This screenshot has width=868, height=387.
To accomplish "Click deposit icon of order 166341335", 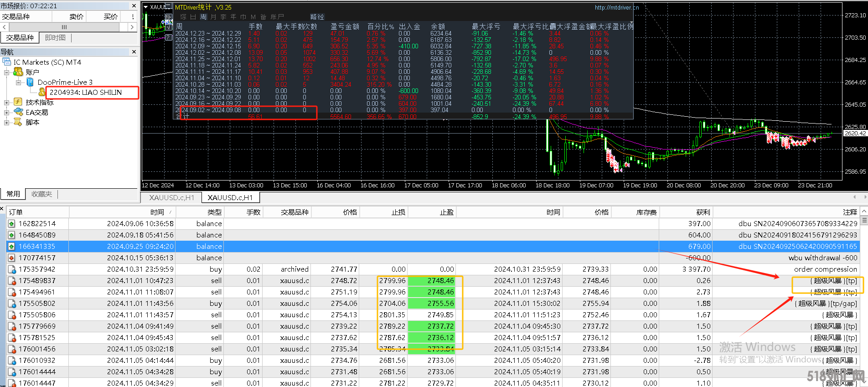I will coord(11,247).
